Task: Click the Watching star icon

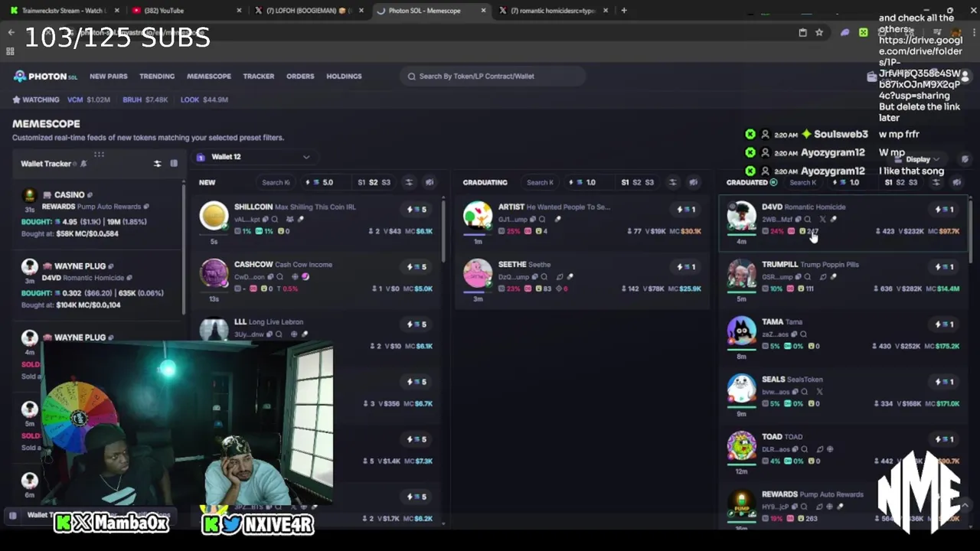Action: (x=16, y=99)
